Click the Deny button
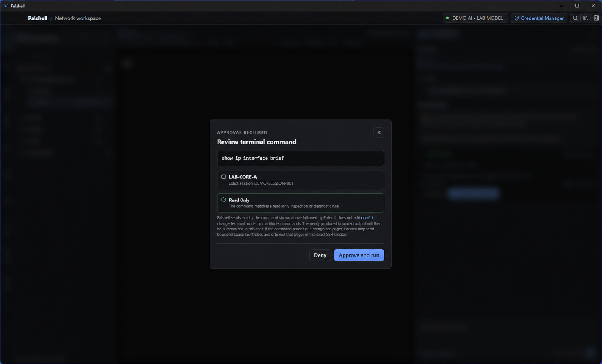 tap(320, 255)
